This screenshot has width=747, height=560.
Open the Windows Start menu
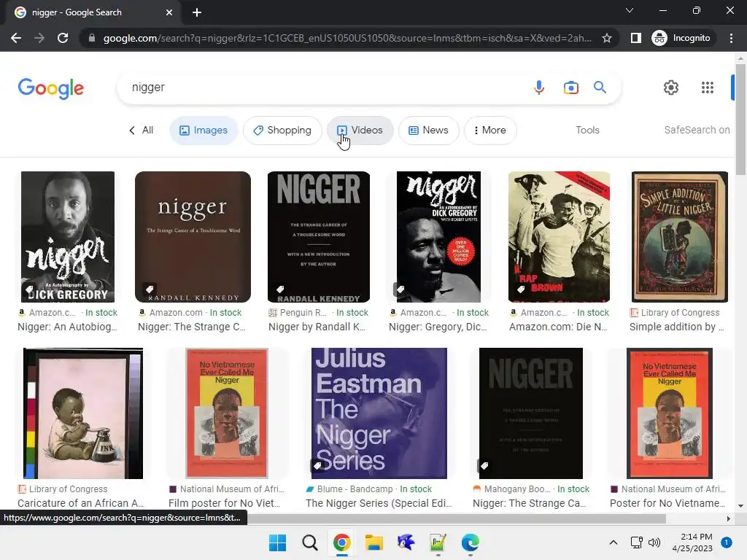point(277,542)
